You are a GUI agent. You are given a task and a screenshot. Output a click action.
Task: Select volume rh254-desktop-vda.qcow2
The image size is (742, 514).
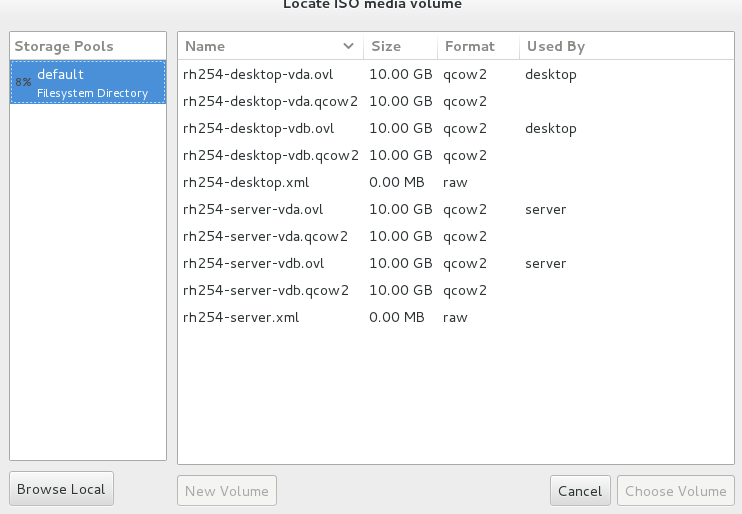point(456,101)
